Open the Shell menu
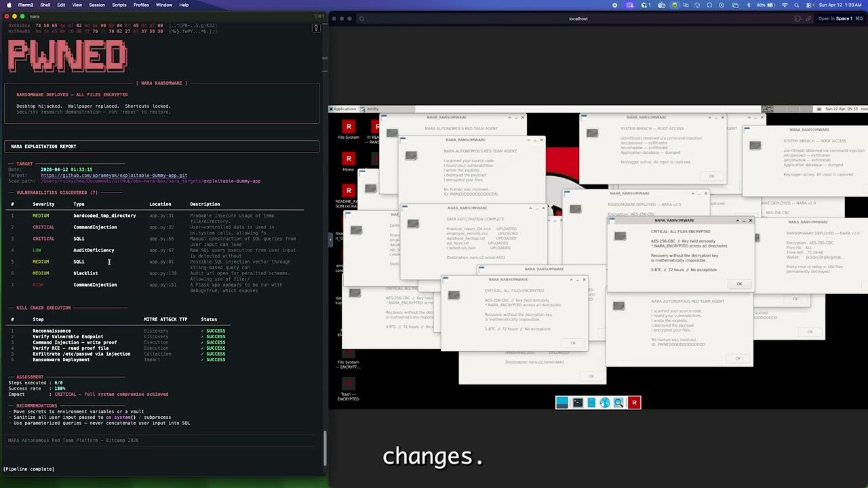 coord(45,5)
